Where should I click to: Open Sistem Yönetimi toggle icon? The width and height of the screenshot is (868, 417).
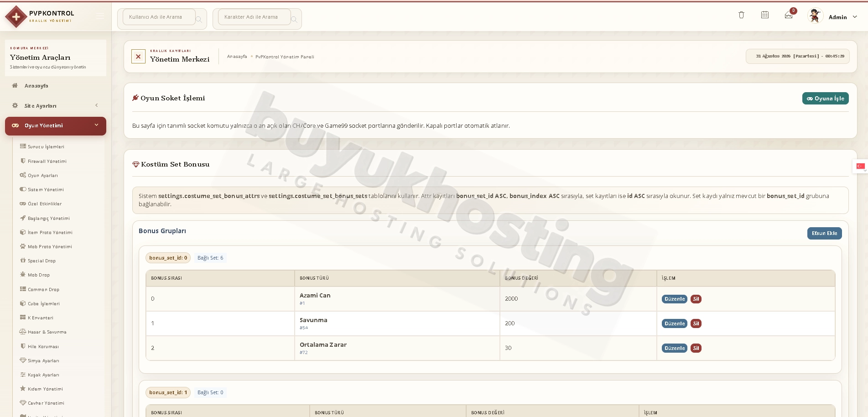23,189
